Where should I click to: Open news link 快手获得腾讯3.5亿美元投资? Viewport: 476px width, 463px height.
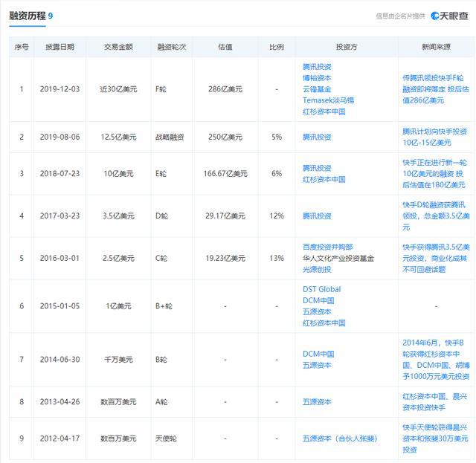pyautogui.click(x=436, y=258)
